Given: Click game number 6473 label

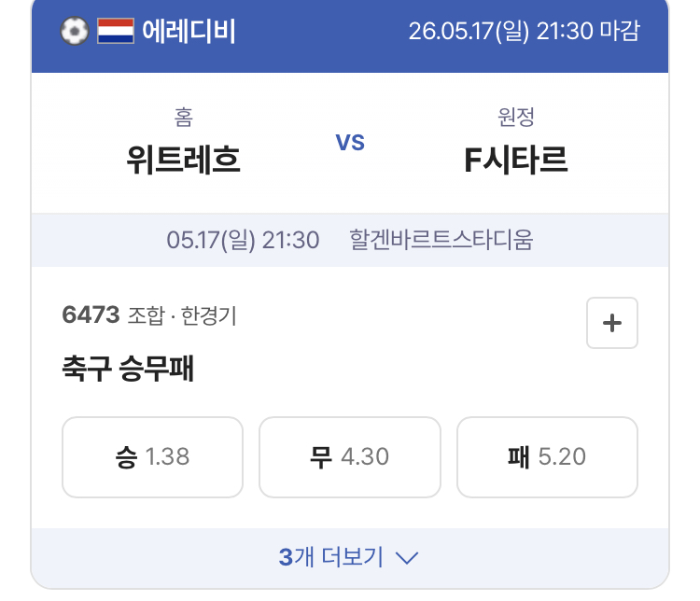Looking at the screenshot, I should pos(91,314).
